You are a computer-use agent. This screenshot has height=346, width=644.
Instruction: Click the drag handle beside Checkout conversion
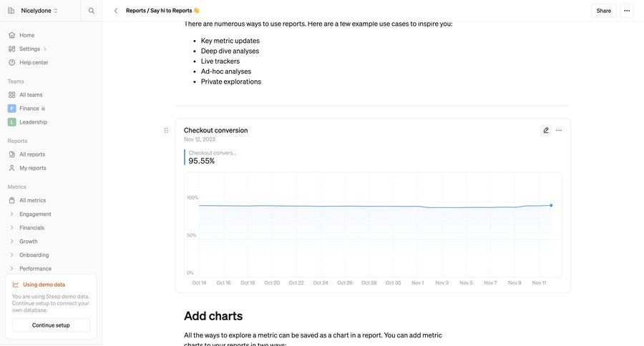coord(166,131)
